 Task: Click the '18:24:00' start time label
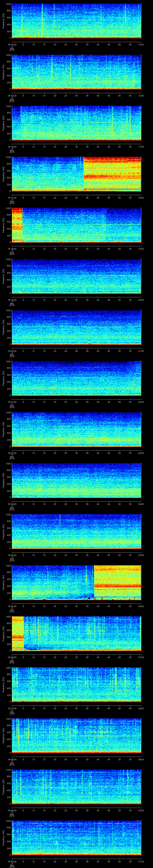pos(12,555)
